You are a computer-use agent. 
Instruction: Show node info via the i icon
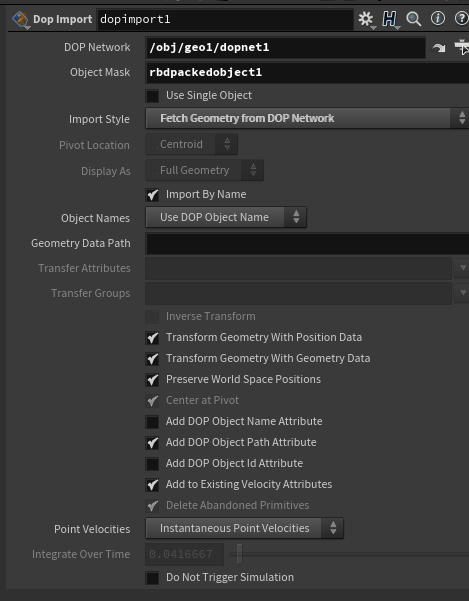(x=438, y=18)
